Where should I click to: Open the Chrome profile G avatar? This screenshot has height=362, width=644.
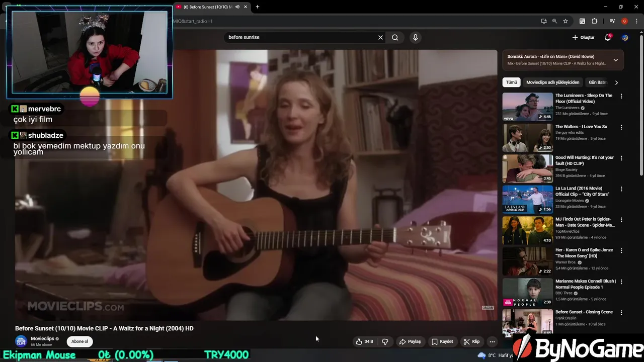click(x=624, y=21)
